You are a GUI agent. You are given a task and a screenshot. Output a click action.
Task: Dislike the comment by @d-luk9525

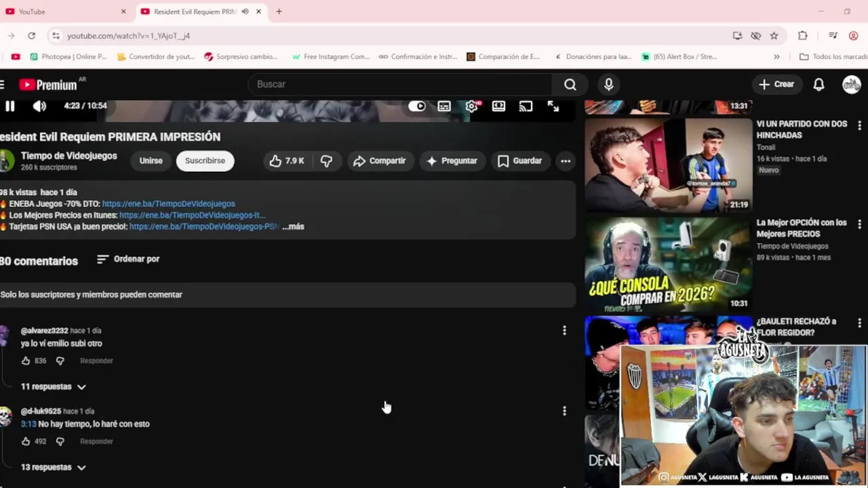[x=60, y=441]
